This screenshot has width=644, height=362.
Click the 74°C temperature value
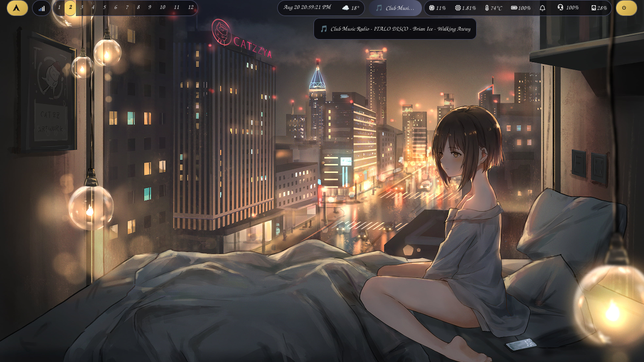(x=496, y=8)
